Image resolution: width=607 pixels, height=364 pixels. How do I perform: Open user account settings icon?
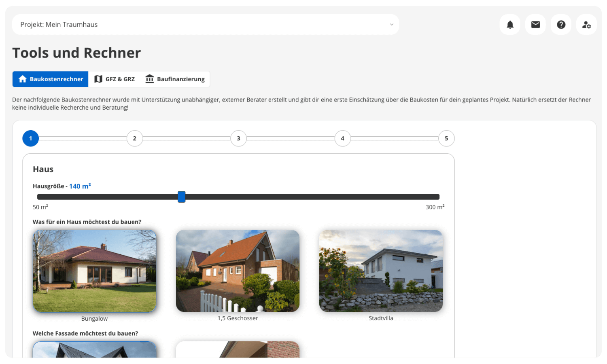coord(586,25)
